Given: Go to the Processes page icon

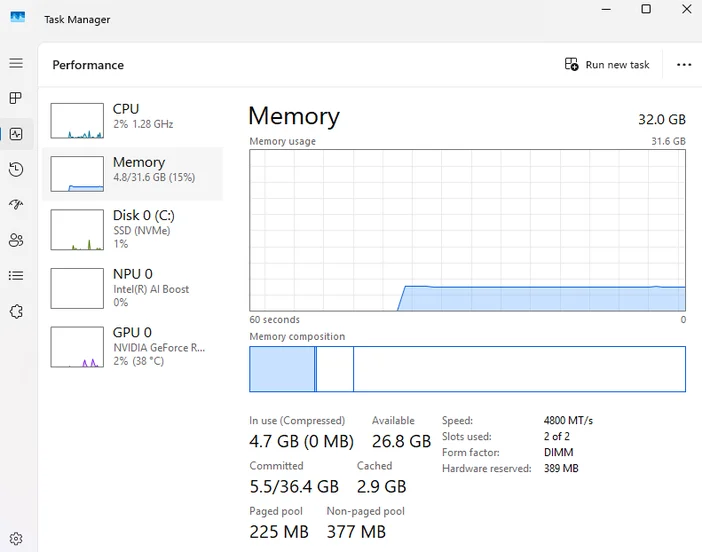Looking at the screenshot, I should click(x=16, y=98).
